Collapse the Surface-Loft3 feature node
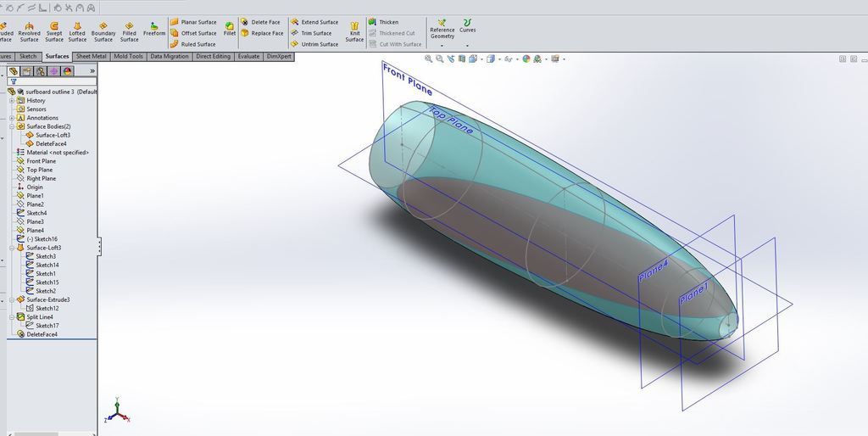 (x=12, y=248)
